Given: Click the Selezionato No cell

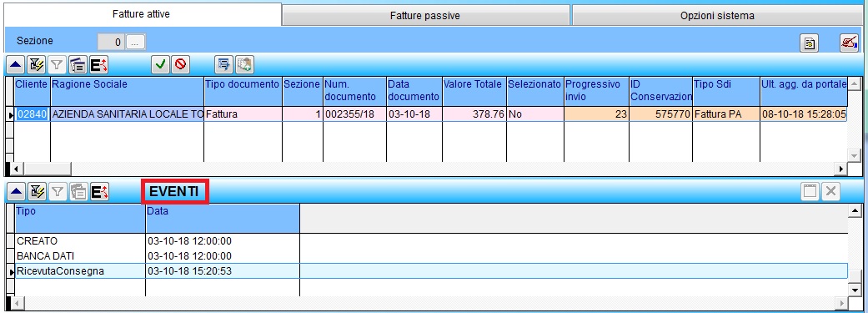Looking at the screenshot, I should click(x=535, y=114).
